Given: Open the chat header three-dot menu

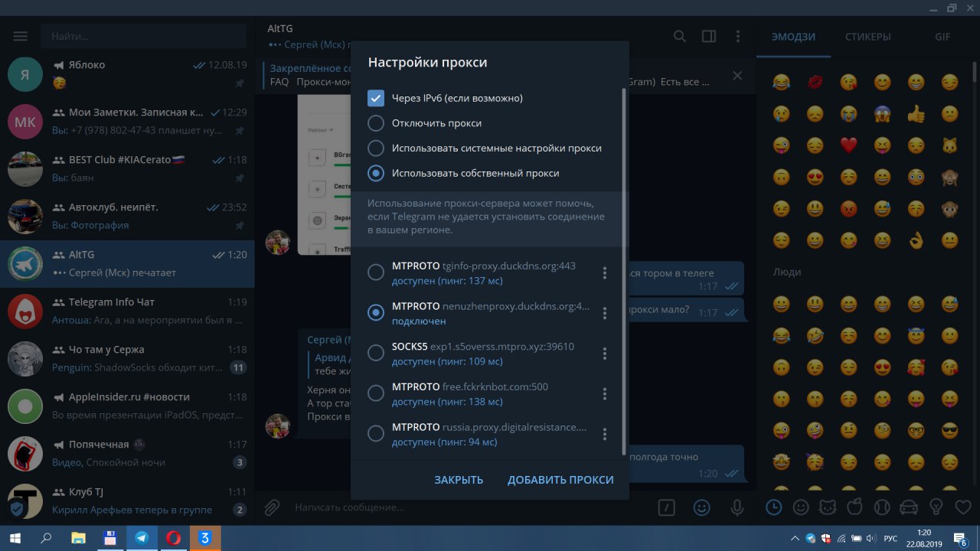Looking at the screenshot, I should tap(738, 36).
